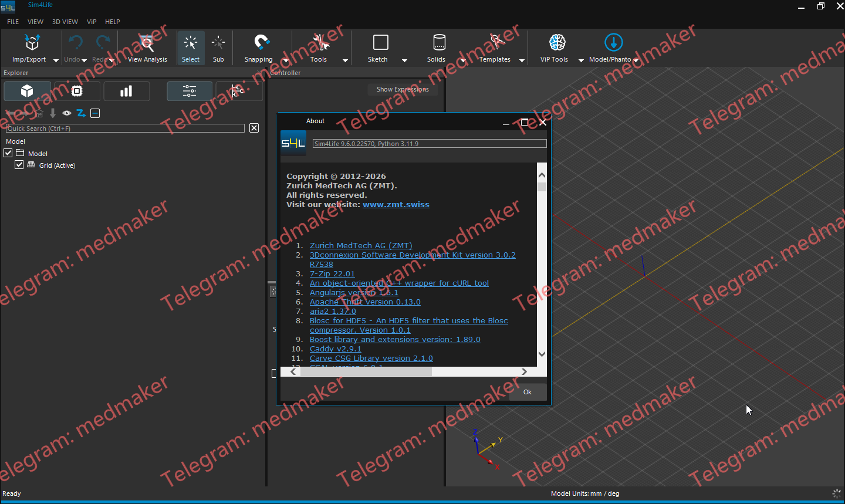Open the Zurich MedTech AG (ZMT) link
845x504 pixels.
pos(361,246)
